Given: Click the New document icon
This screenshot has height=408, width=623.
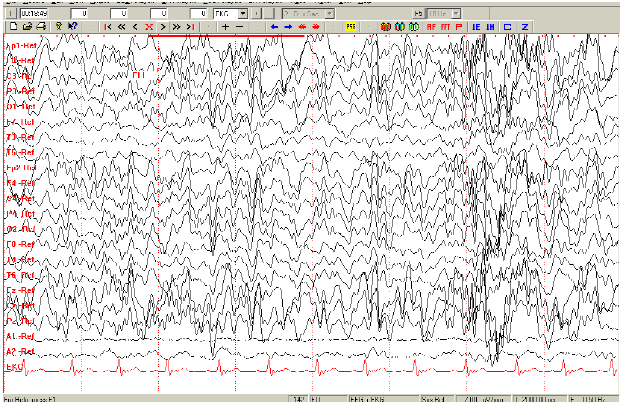Looking at the screenshot, I should point(14,27).
